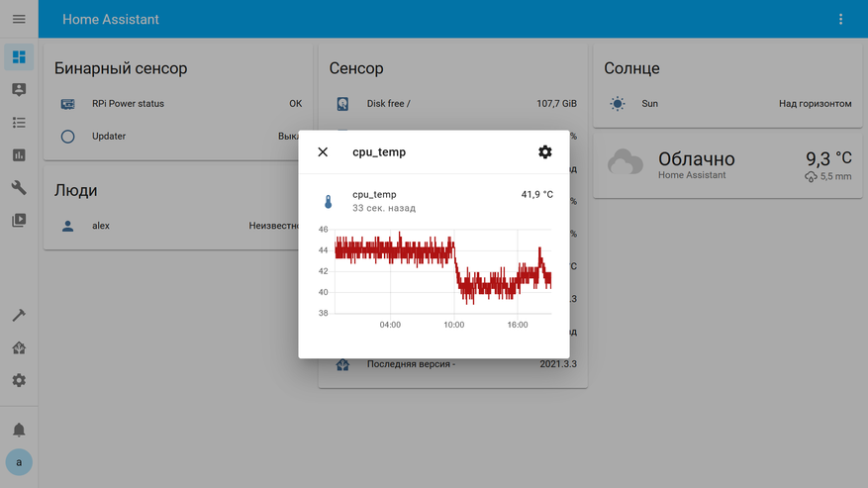
Task: Open the RPi Power status row
Action: point(178,104)
